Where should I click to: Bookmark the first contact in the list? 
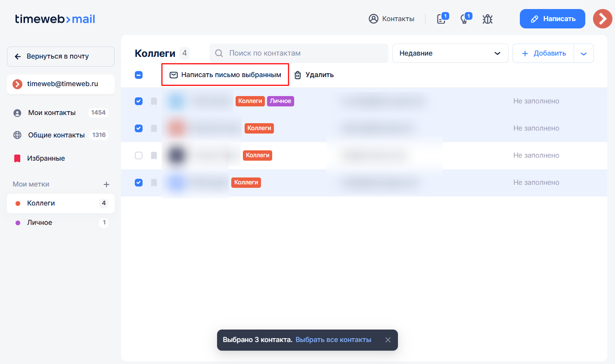click(x=154, y=101)
